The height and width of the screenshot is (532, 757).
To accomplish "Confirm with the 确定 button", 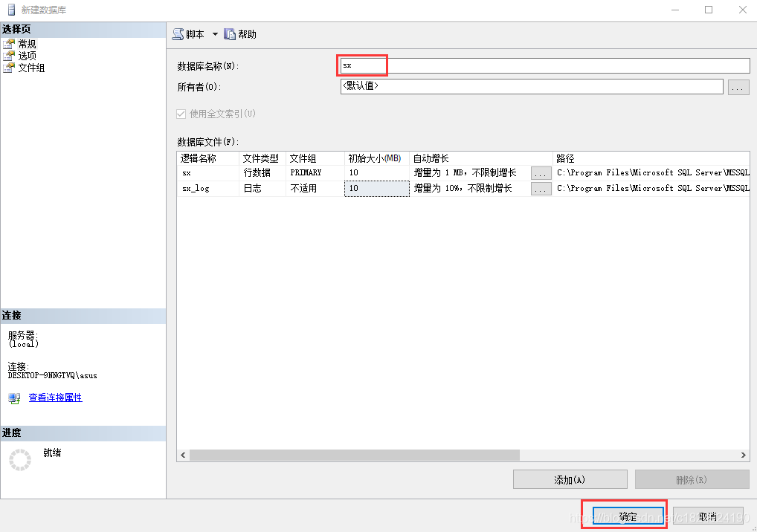I will 628,516.
